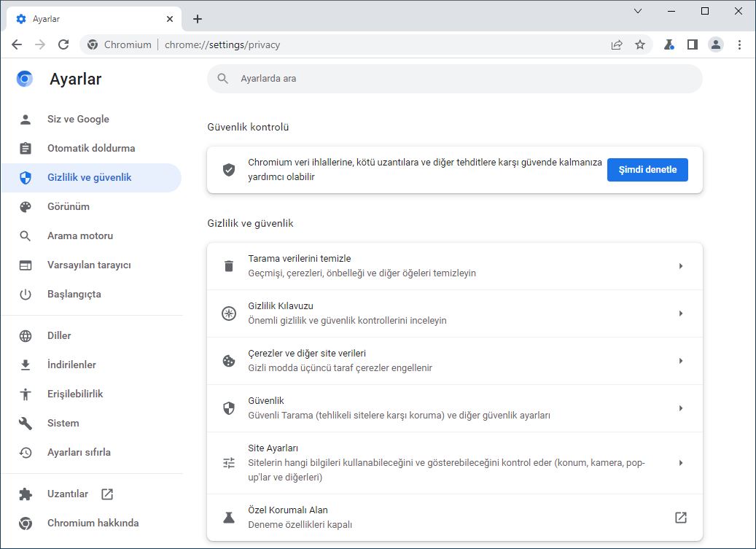Click the Diller globe icon
This screenshot has height=549, width=756.
(26, 335)
